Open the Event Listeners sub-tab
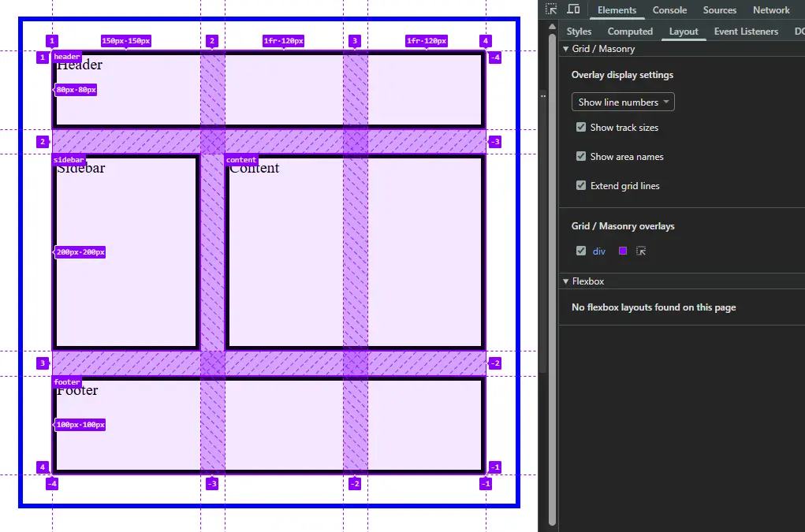This screenshot has height=532, width=805. (746, 32)
